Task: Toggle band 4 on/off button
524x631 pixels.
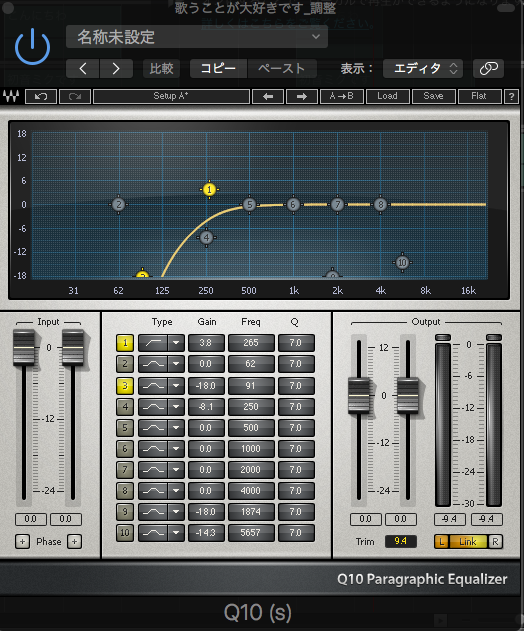Action: tap(125, 406)
